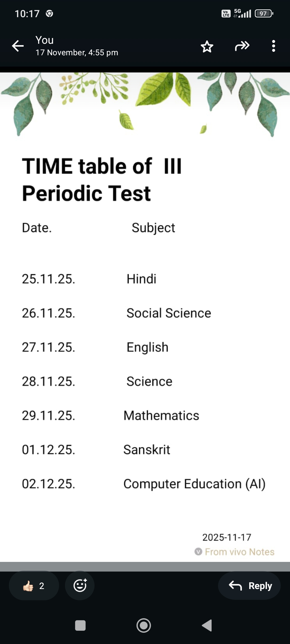Open the add emoji reaction picker
Viewport: 290px width, 644px height.
pyautogui.click(x=80, y=586)
